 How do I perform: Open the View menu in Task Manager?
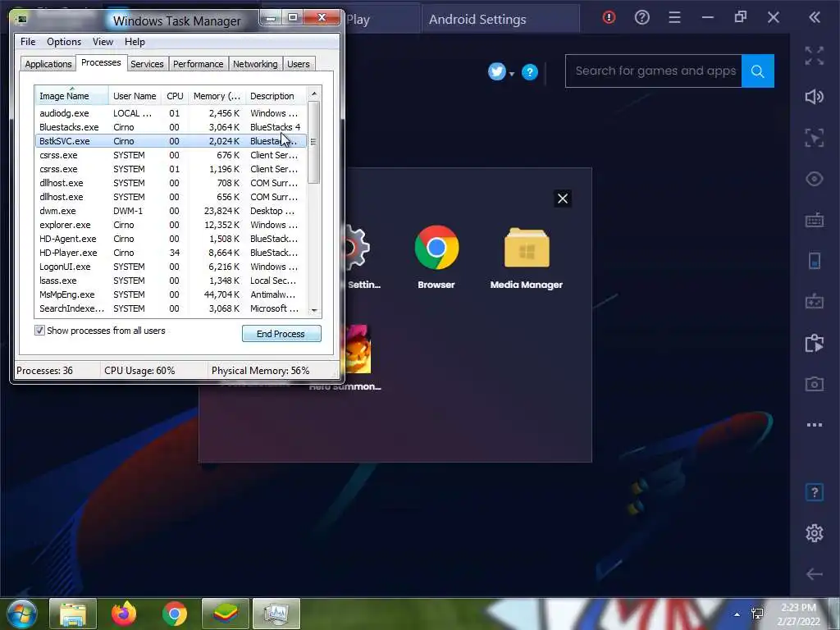pos(103,42)
